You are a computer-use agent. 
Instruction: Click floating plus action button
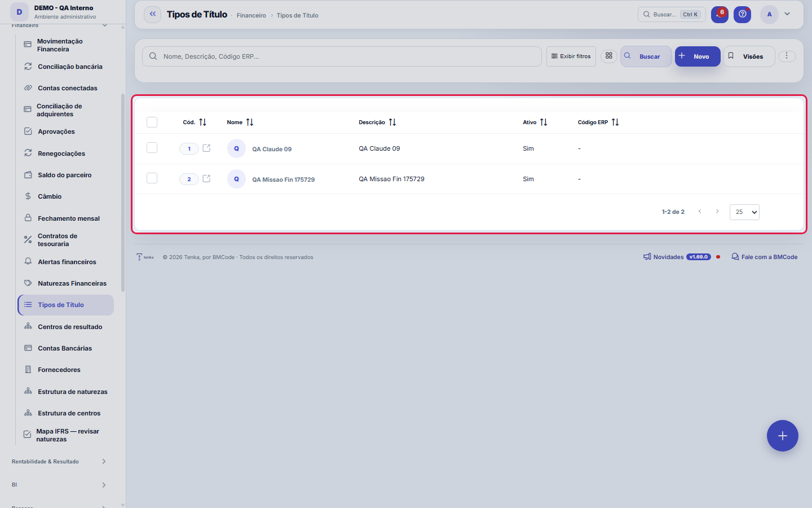tap(783, 436)
